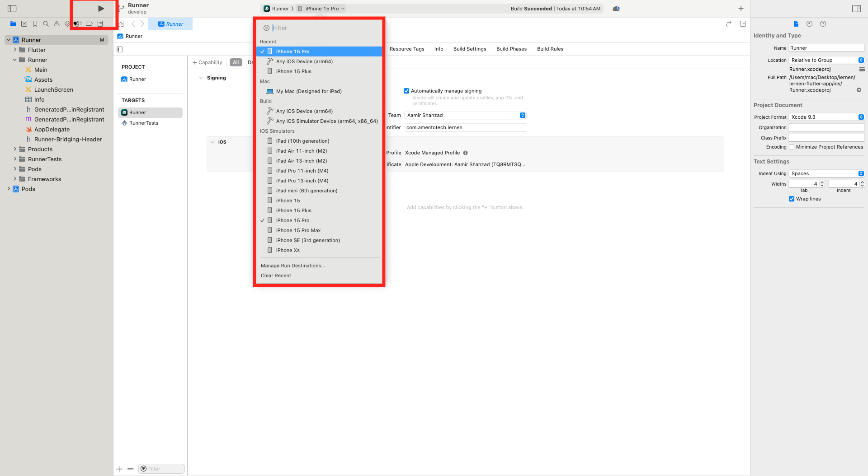Image resolution: width=868 pixels, height=476 pixels.
Task: Choose iPhone 15 Pro Max simulator
Action: [319, 230]
